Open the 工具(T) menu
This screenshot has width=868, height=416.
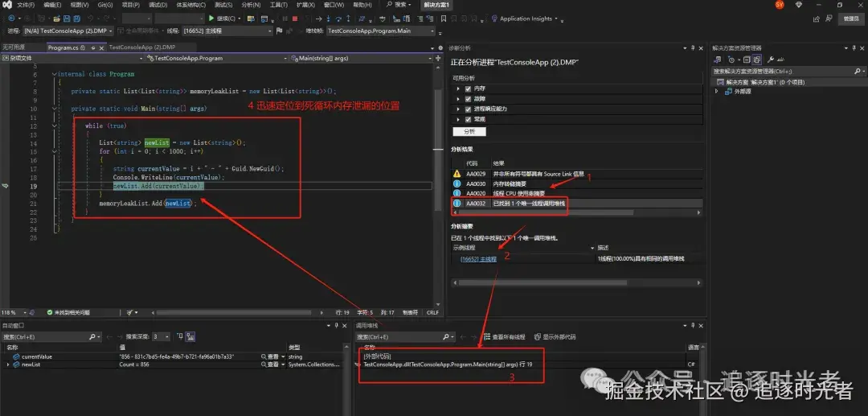(x=278, y=5)
